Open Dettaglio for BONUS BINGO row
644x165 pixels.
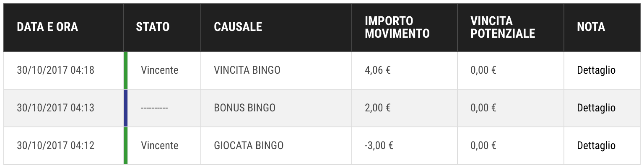[596, 108]
